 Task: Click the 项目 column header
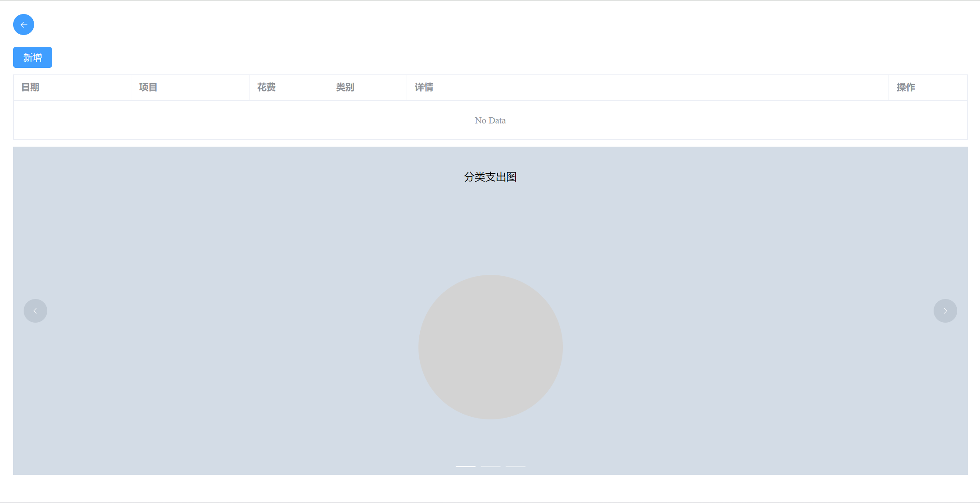point(190,88)
